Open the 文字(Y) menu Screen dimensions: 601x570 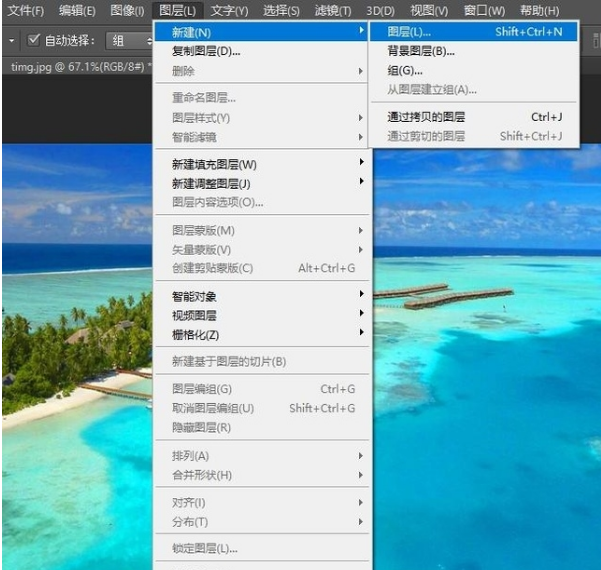(x=229, y=10)
